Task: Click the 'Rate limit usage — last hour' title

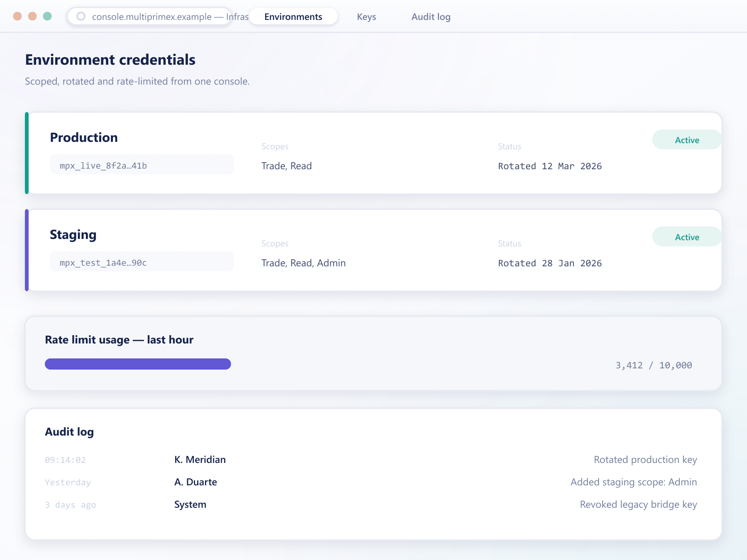Action: click(x=119, y=340)
